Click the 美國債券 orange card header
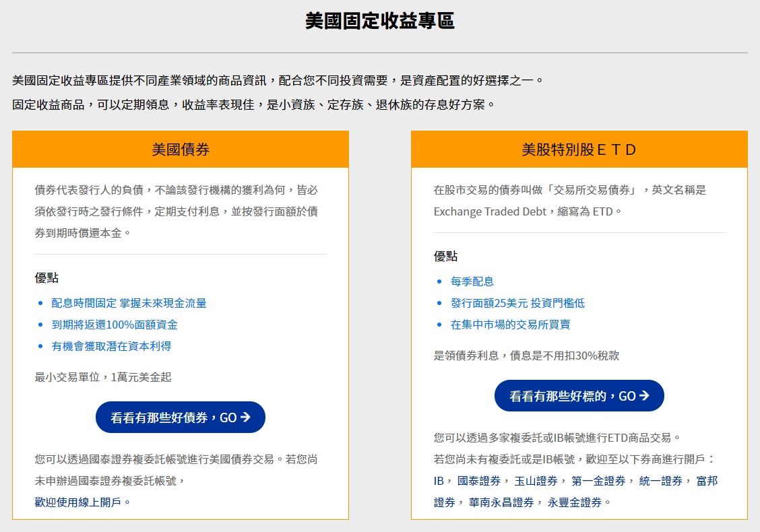The width and height of the screenshot is (760, 532). pos(181,149)
